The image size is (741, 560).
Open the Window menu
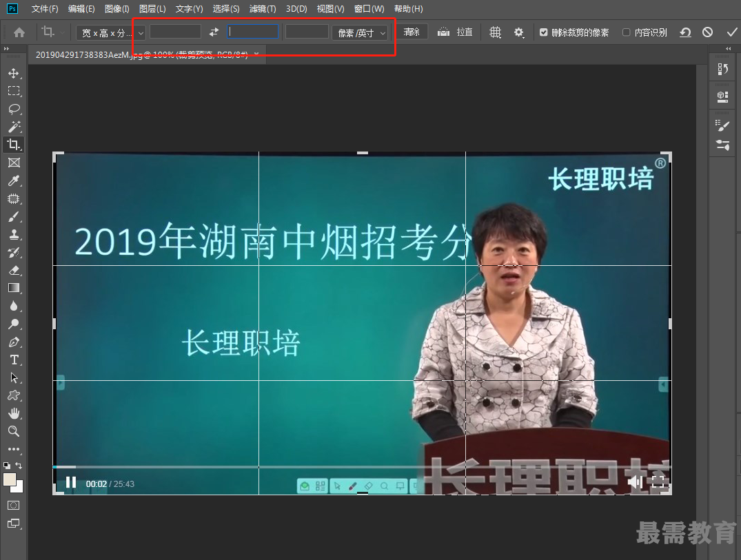click(369, 8)
